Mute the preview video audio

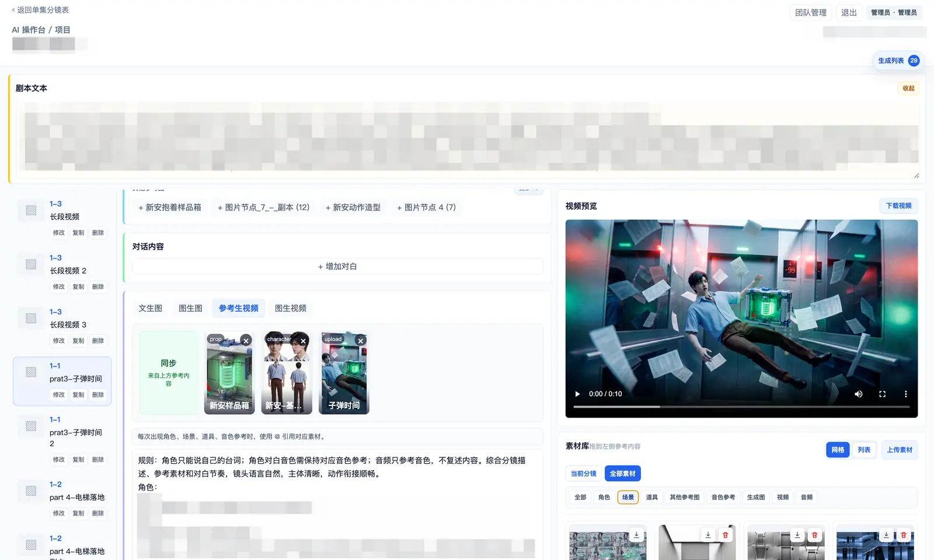(859, 394)
